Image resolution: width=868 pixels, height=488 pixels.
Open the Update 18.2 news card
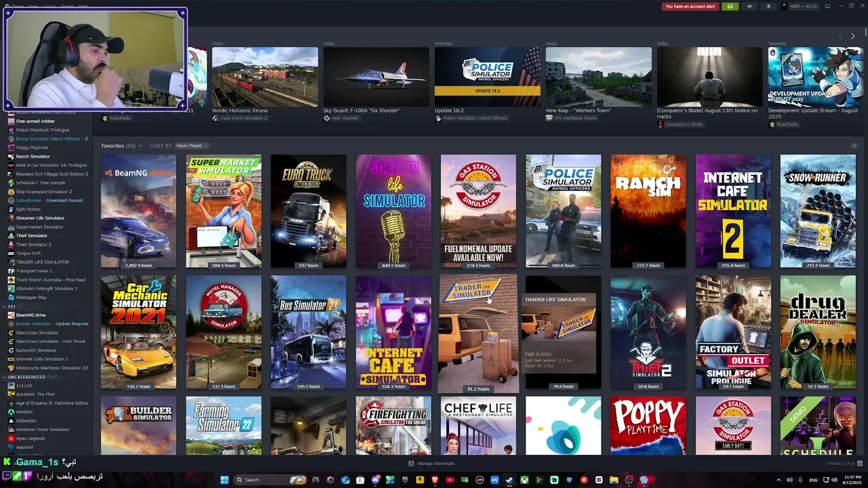click(487, 77)
